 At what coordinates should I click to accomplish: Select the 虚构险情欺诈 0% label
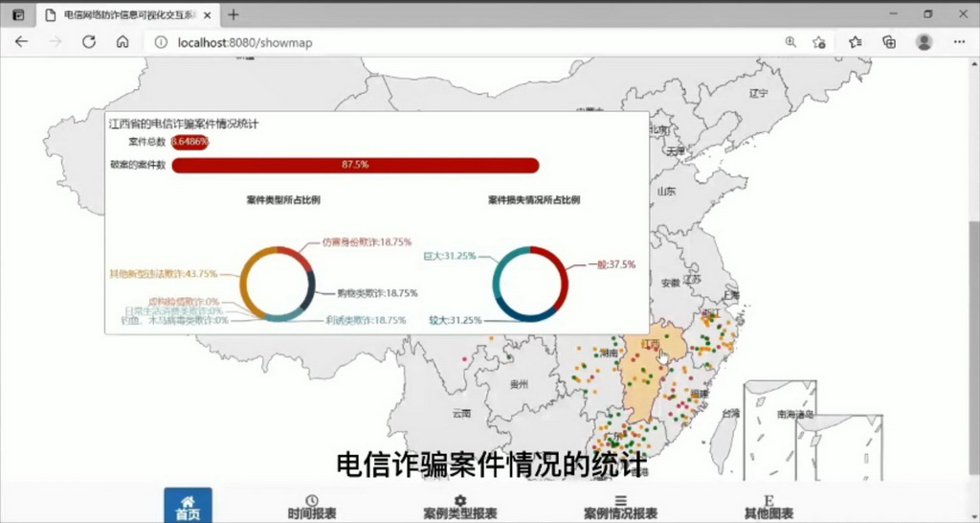click(184, 302)
